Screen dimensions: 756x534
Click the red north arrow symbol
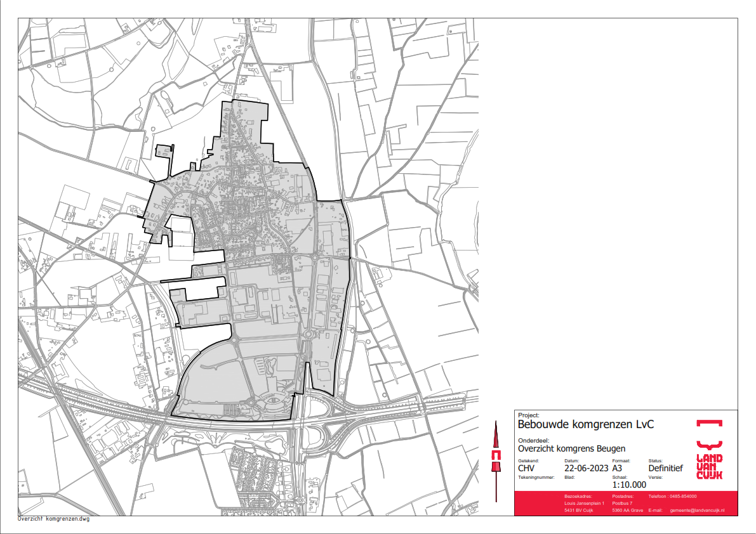tap(496, 455)
